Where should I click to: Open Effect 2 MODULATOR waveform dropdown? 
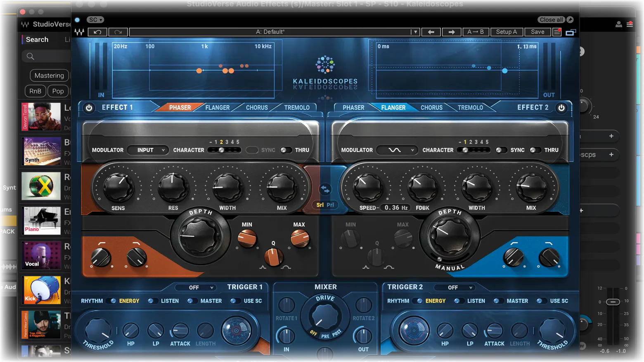[397, 150]
